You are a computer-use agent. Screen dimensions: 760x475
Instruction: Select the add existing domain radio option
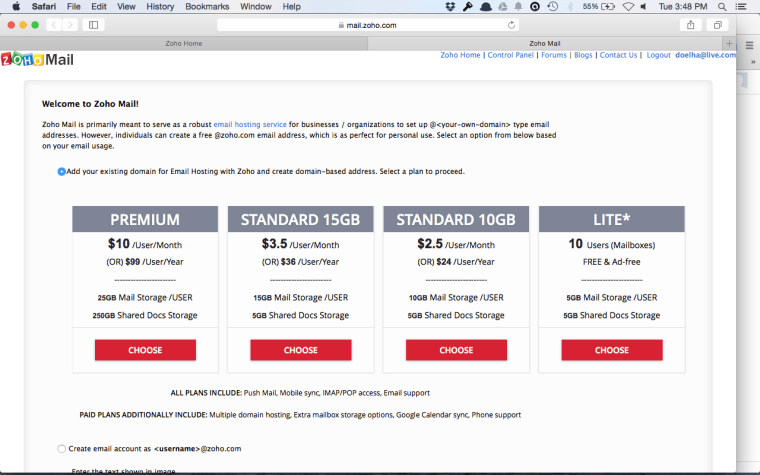(x=61, y=172)
